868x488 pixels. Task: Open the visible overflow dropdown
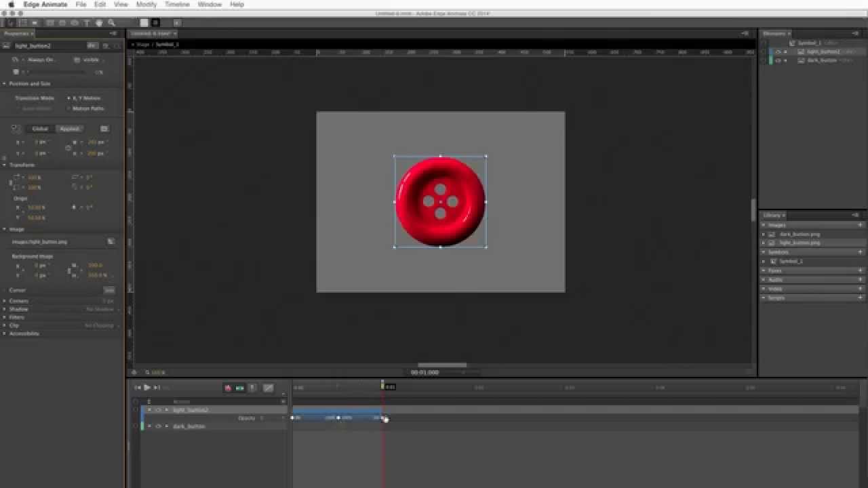[x=91, y=60]
